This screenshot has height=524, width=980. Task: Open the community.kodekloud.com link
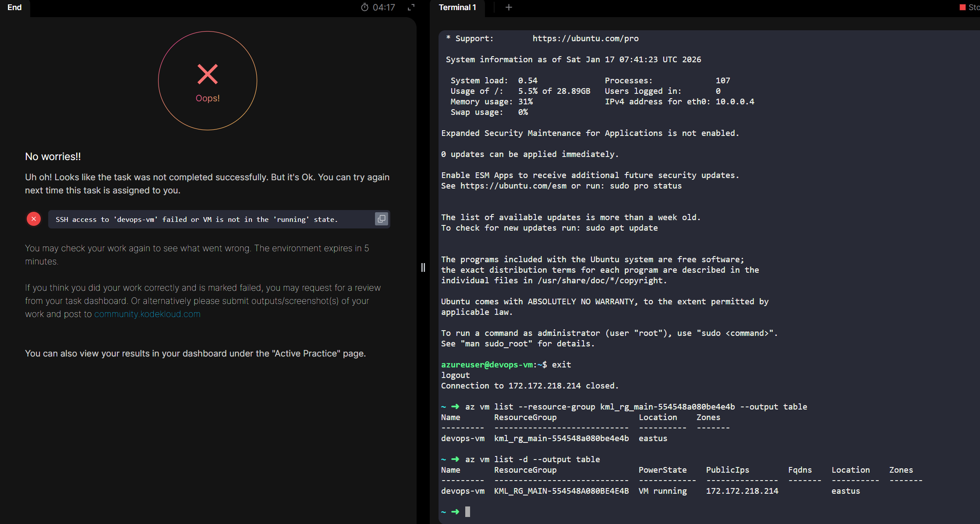(x=147, y=314)
